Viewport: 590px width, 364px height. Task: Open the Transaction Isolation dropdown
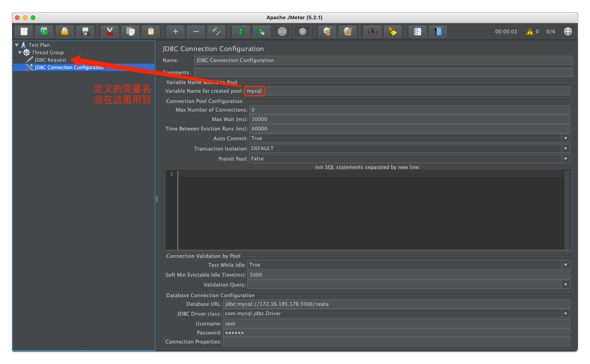pos(566,149)
